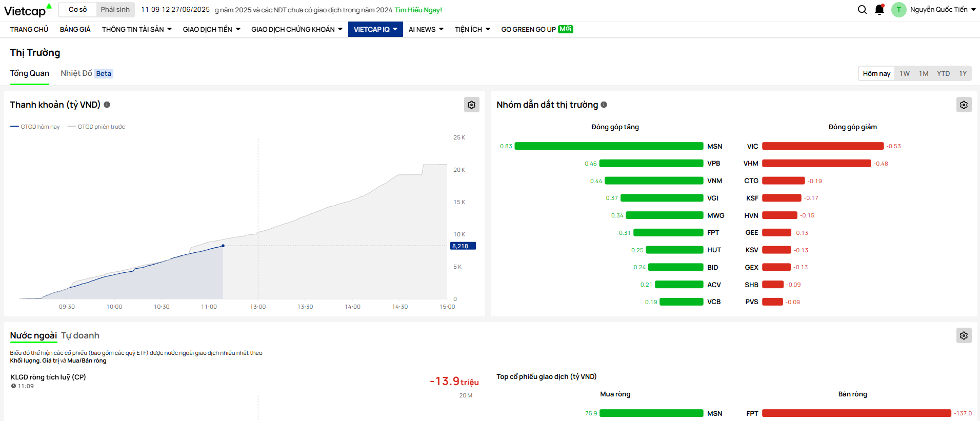Open Nhóm dẫn dắt thị trường settings gear
The width and height of the screenshot is (980, 421).
pos(964,105)
